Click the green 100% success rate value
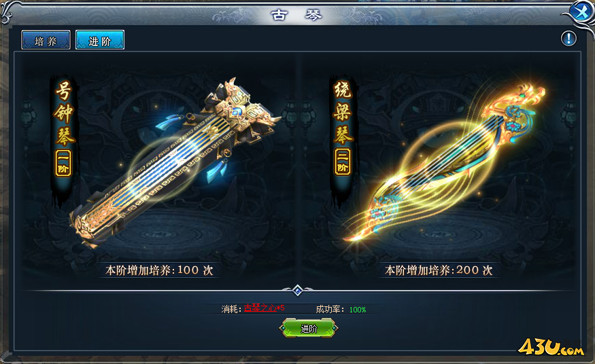 (358, 310)
